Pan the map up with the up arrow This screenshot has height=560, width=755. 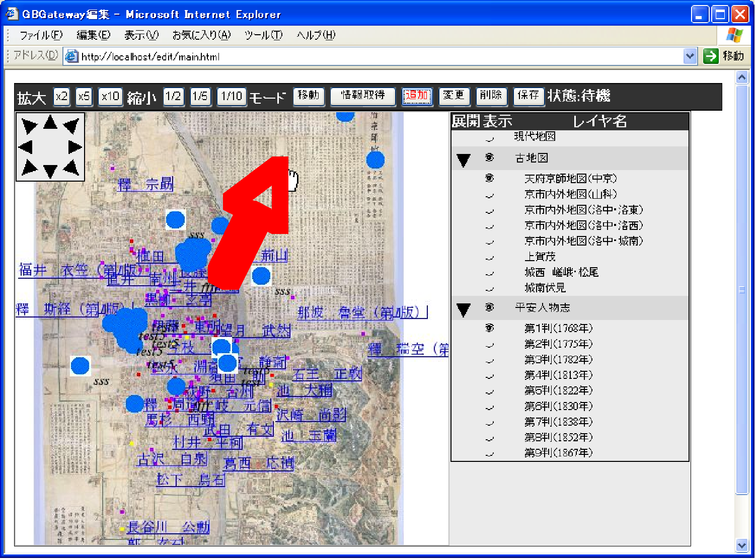50,122
